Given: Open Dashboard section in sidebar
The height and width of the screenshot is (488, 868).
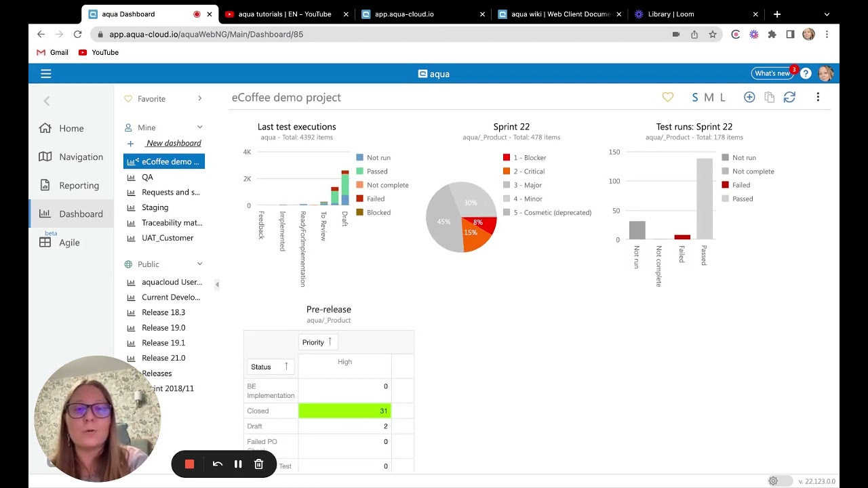Looking at the screenshot, I should (71, 213).
